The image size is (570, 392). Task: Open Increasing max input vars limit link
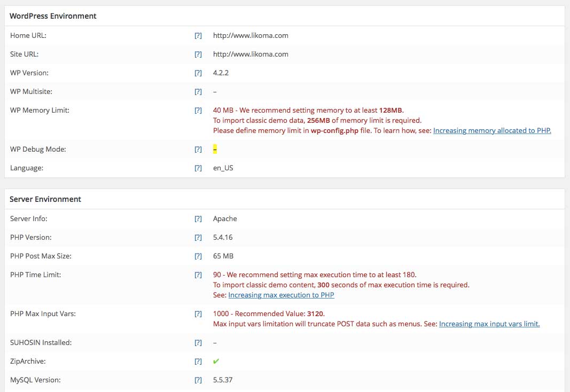(489, 324)
